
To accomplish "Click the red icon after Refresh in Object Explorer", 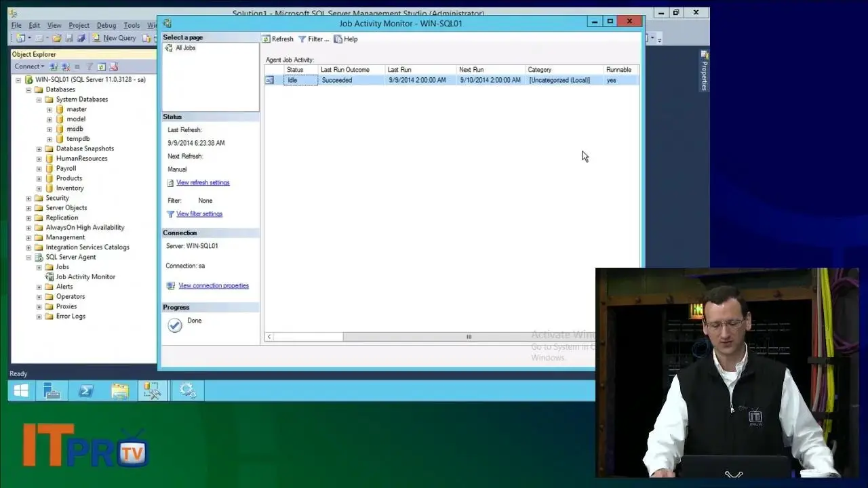I will point(114,66).
